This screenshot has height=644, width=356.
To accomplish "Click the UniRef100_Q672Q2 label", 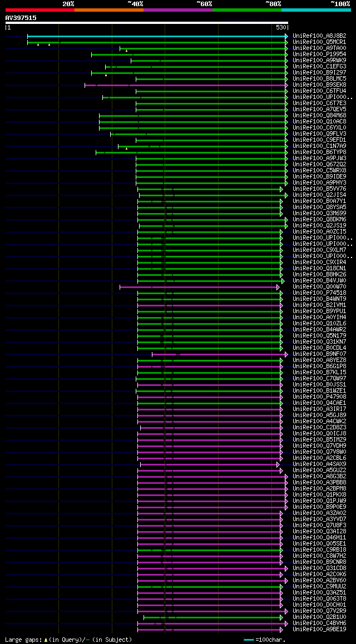I will pos(319,165).
